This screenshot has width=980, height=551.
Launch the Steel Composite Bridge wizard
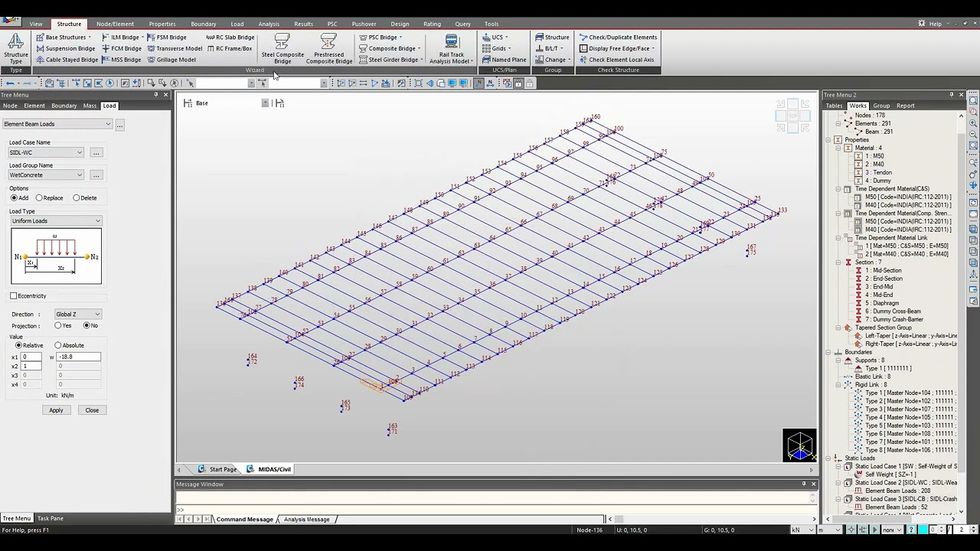[283, 48]
